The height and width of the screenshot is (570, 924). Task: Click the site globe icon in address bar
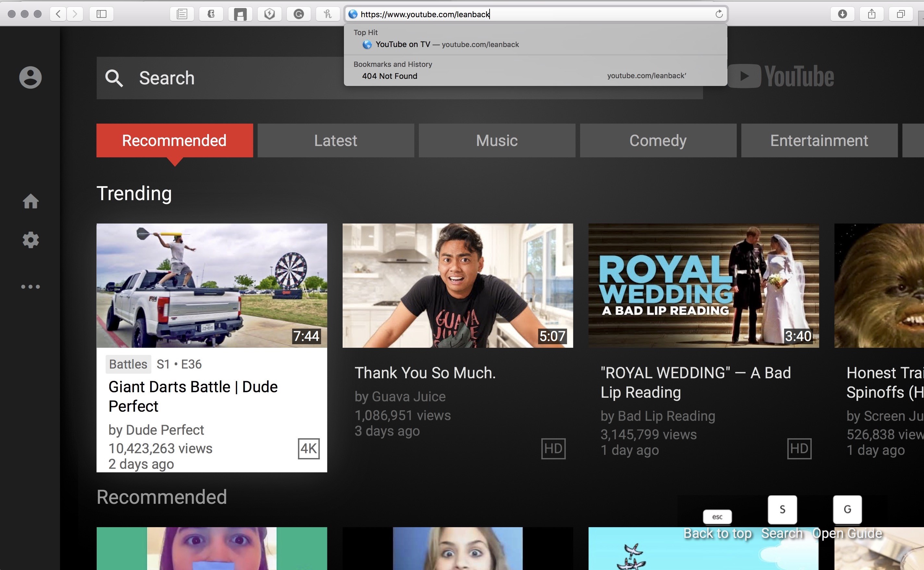(x=353, y=14)
